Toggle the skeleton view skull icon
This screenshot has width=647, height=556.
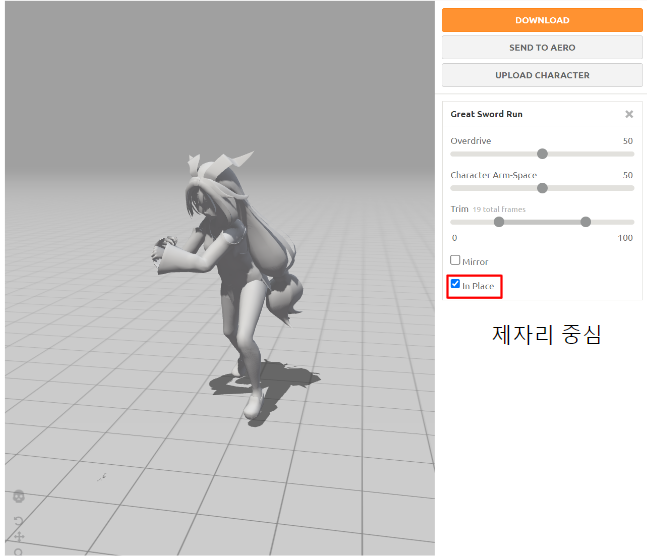(19, 496)
